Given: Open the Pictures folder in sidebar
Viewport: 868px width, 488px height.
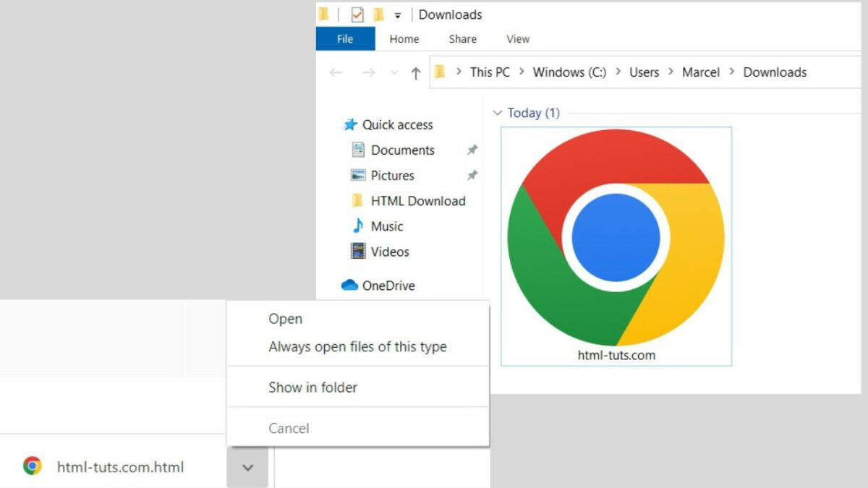Looking at the screenshot, I should [x=392, y=176].
